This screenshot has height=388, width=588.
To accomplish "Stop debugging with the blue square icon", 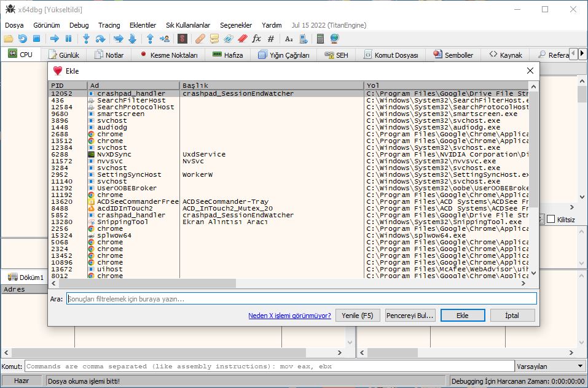I will [x=36, y=39].
